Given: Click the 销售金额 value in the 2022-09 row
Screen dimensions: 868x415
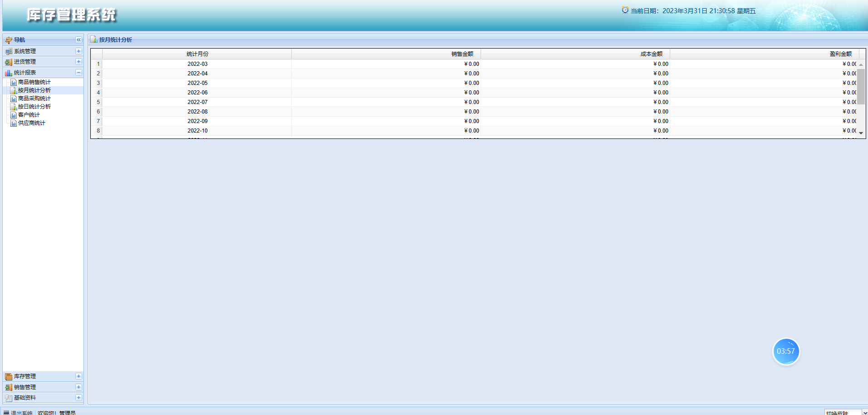Looking at the screenshot, I should (x=471, y=121).
